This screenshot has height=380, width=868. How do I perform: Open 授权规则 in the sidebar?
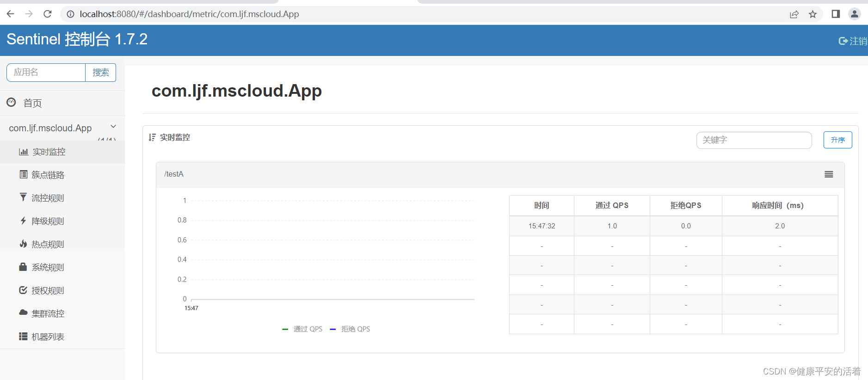tap(62, 290)
